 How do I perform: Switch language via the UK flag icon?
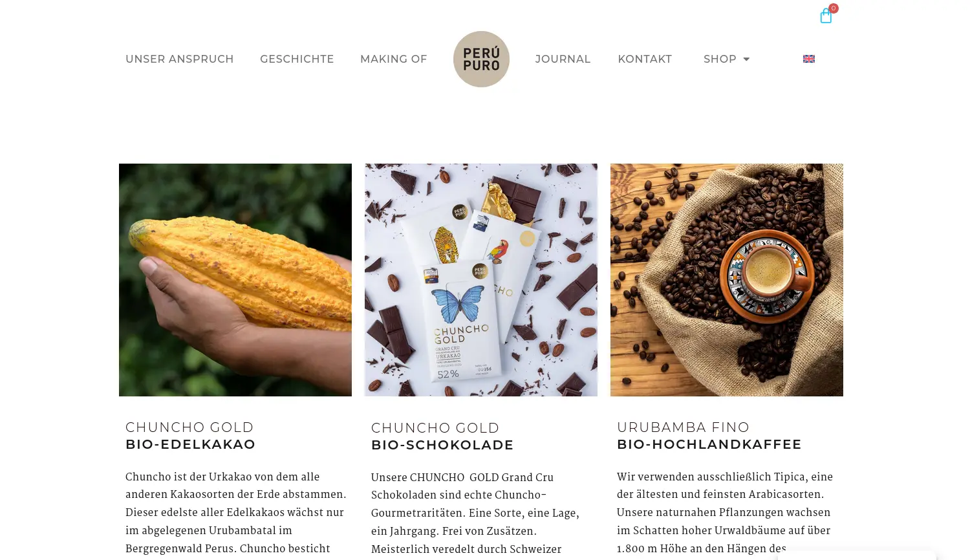808,59
